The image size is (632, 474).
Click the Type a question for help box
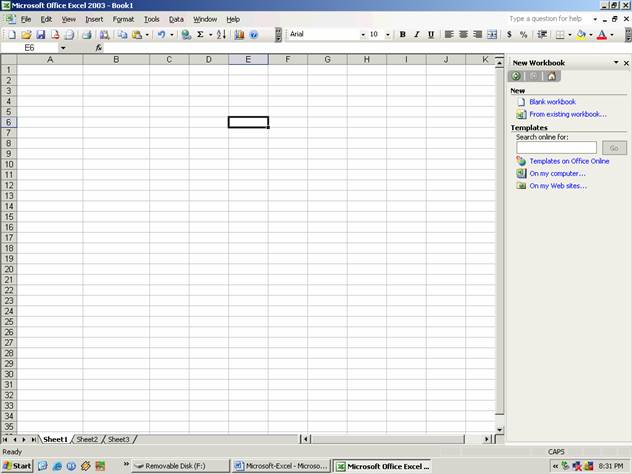[x=546, y=19]
